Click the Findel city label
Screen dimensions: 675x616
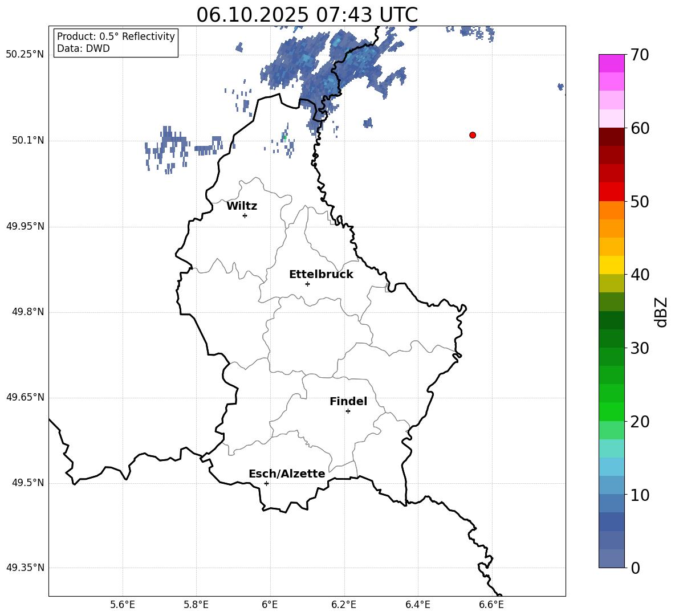coord(348,401)
